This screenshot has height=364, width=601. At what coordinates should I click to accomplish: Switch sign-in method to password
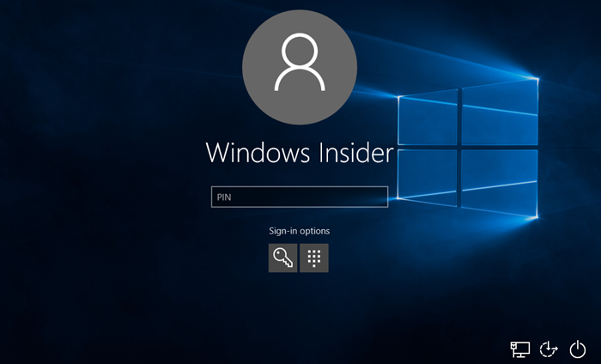[x=282, y=258]
